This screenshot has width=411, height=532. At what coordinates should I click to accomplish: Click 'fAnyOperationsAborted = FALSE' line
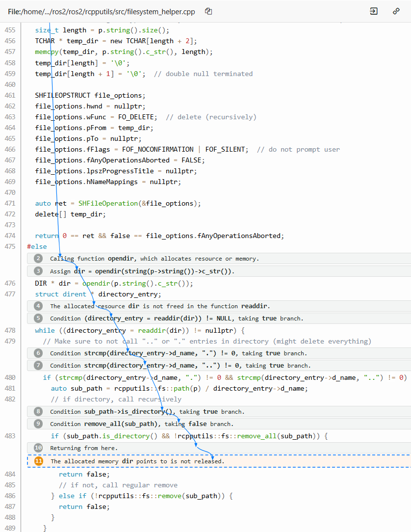pos(120,160)
